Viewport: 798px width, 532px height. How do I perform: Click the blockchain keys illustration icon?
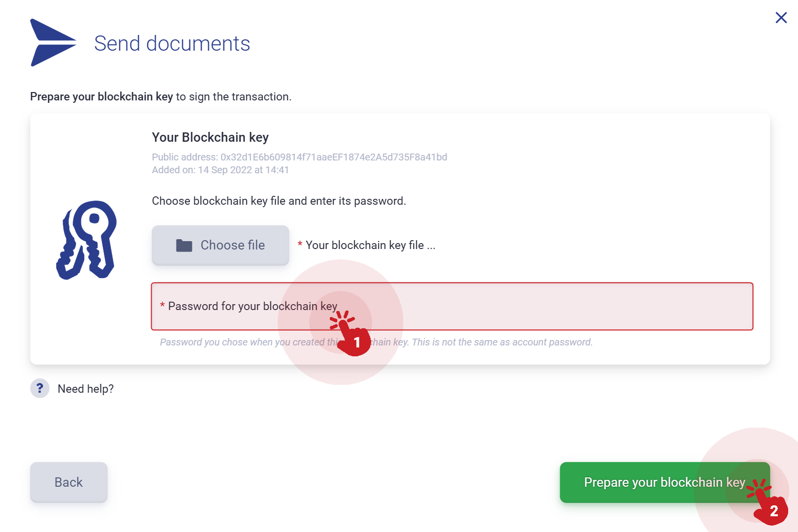coord(86,240)
